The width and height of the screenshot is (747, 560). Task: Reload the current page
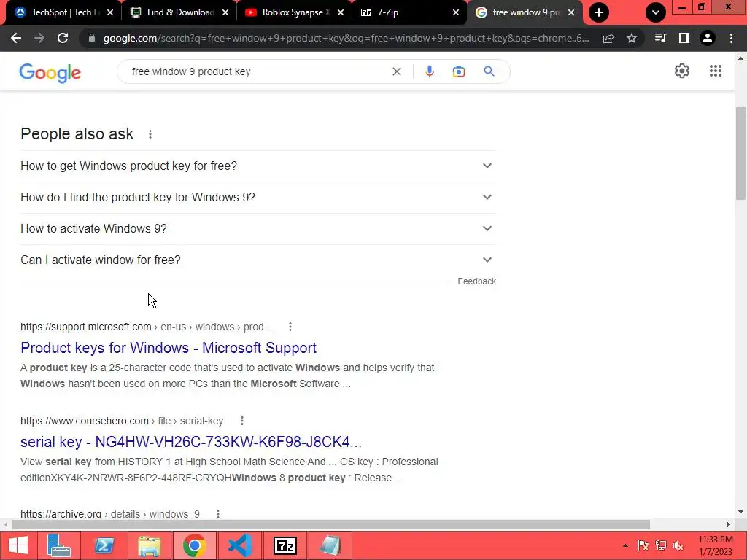[x=63, y=38]
